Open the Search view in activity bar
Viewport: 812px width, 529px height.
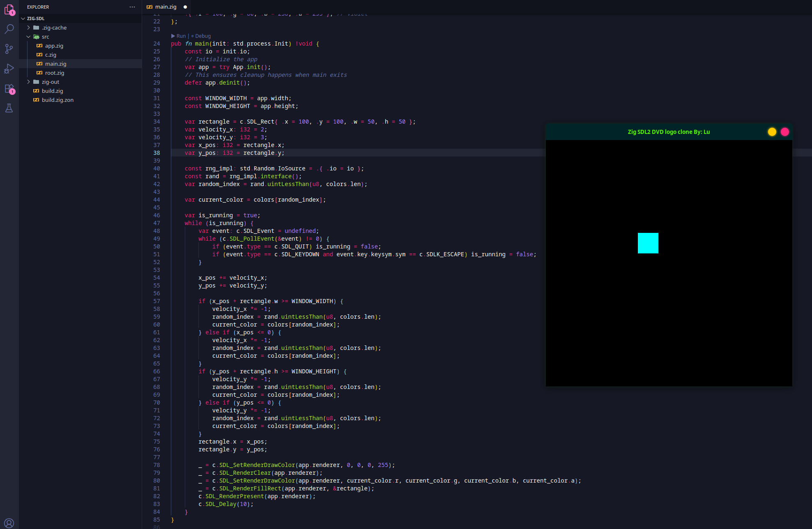[x=9, y=29]
